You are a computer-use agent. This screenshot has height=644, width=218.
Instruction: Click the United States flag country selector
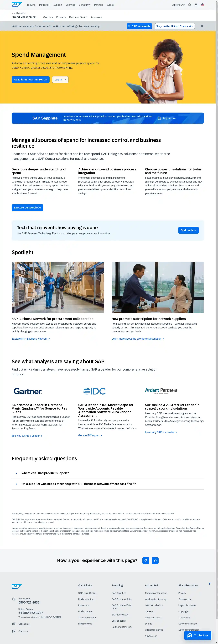pos(202,5)
